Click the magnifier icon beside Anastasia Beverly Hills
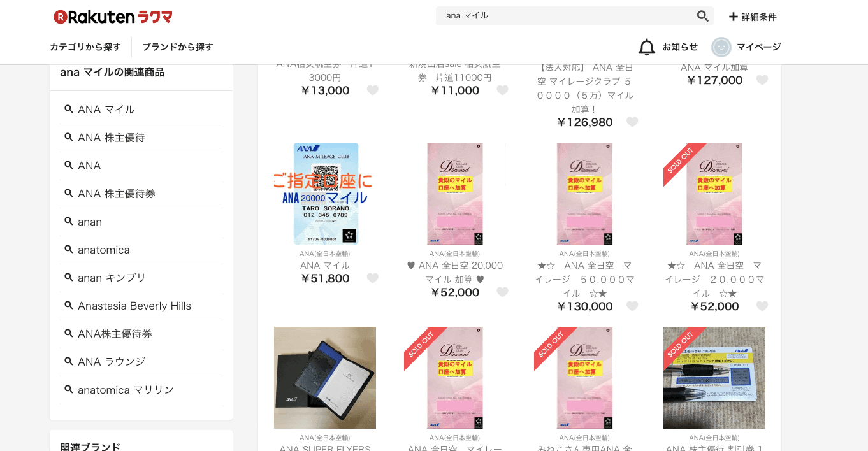This screenshot has height=451, width=868. coord(69,305)
